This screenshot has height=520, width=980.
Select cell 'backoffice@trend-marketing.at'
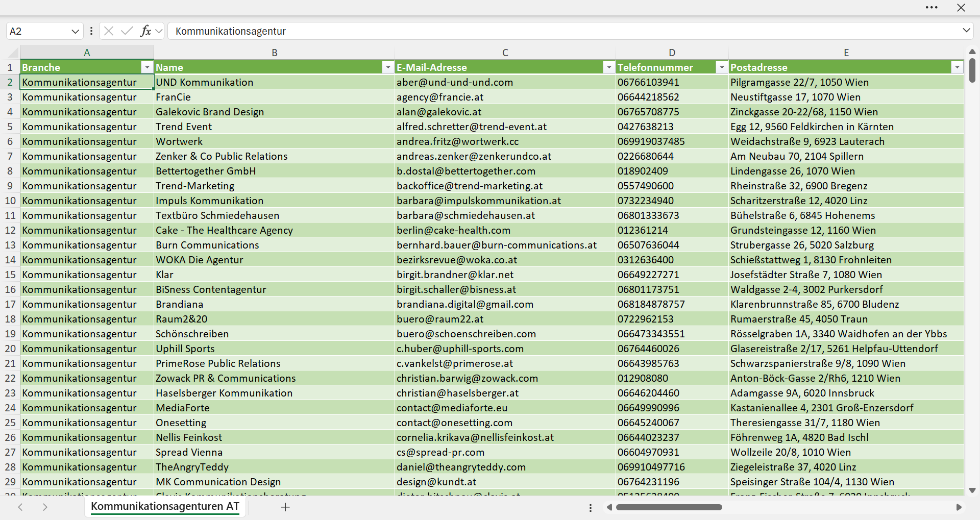pyautogui.click(x=505, y=186)
